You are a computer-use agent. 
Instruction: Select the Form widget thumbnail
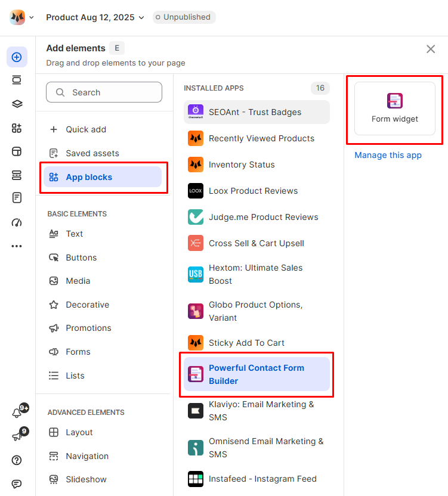tap(395, 108)
